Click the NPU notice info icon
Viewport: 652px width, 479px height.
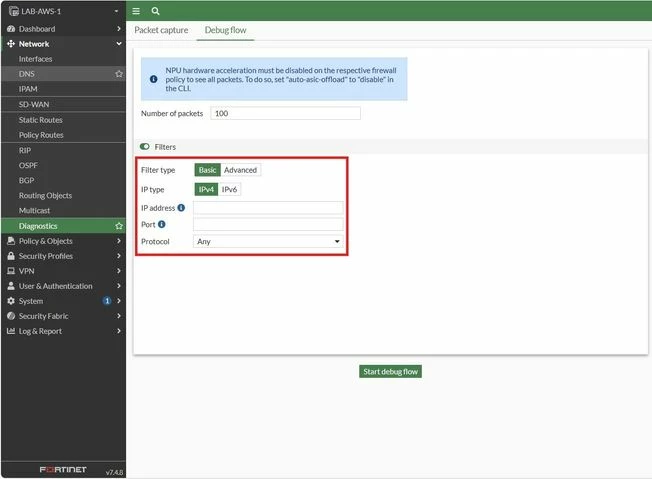point(153,79)
